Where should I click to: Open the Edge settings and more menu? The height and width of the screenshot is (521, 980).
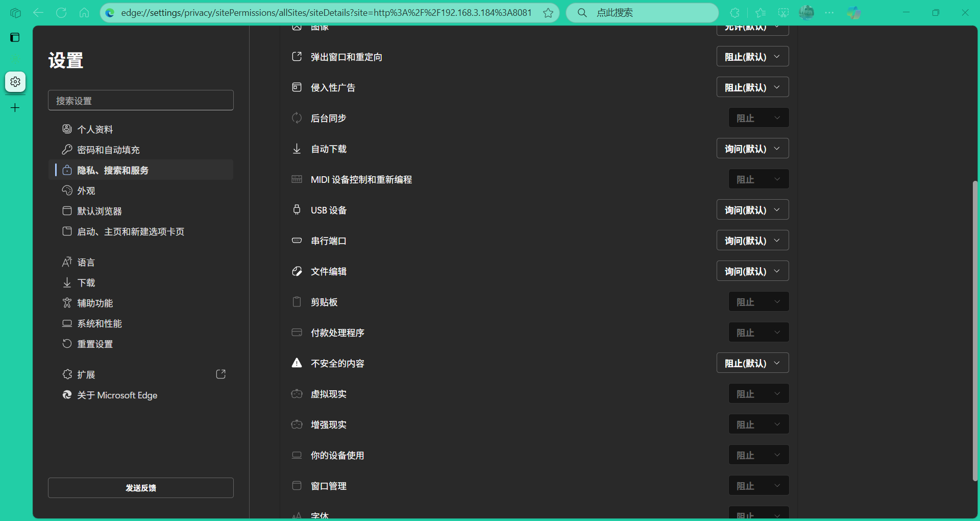[x=829, y=13]
